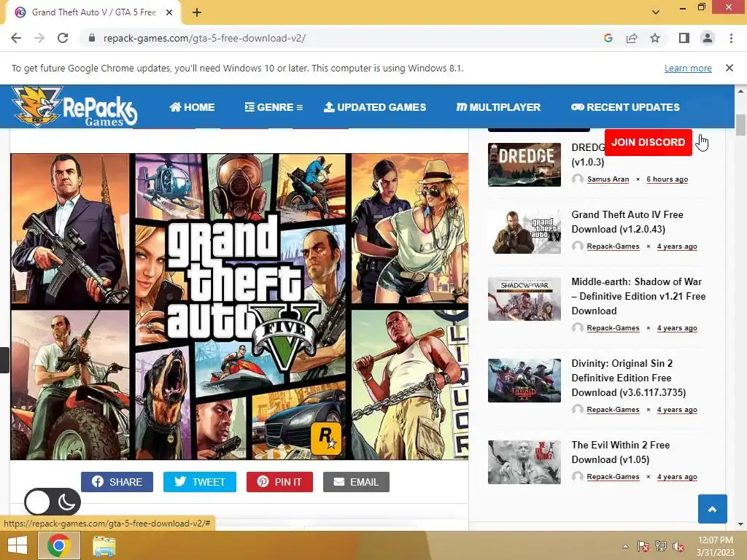Open Divinity: Original Sin 2 post

point(628,378)
